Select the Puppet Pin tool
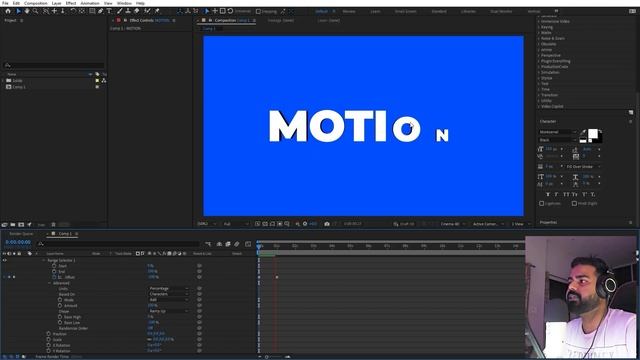 [157, 11]
